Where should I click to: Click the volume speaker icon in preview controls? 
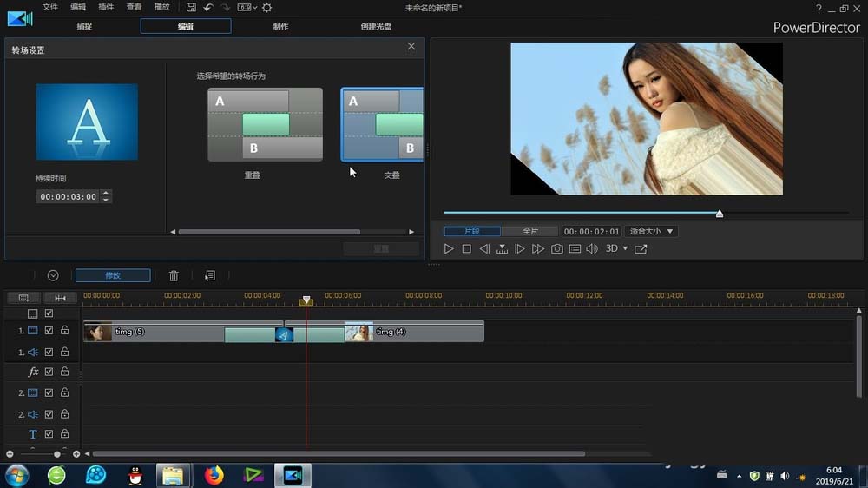pyautogui.click(x=592, y=249)
